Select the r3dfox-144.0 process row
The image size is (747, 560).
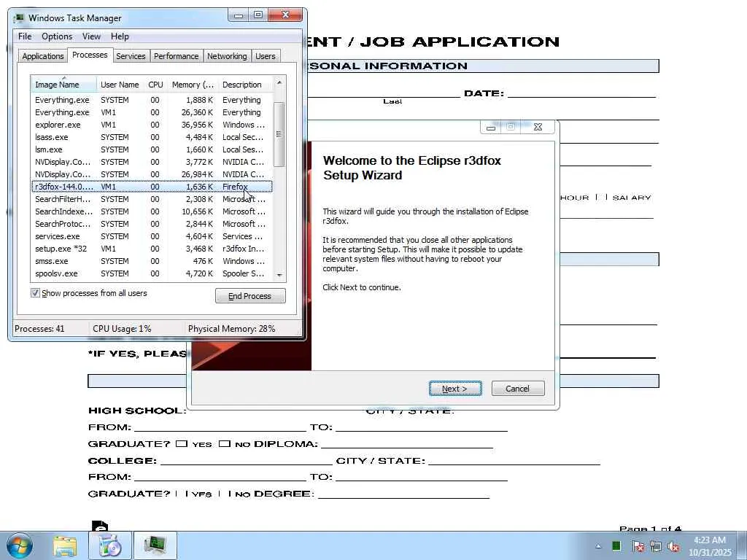(152, 187)
